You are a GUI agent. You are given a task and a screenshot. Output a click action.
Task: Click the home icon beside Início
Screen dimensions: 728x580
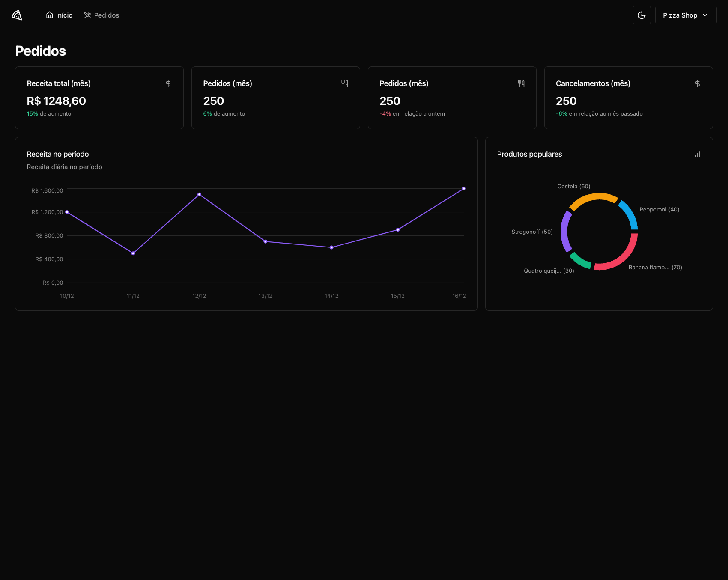point(50,15)
